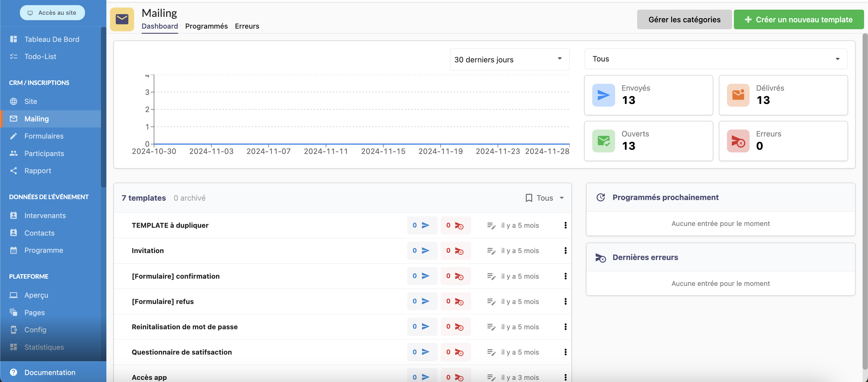Click the Ouverts green envelope icon
Image resolution: width=868 pixels, height=382 pixels.
click(603, 141)
